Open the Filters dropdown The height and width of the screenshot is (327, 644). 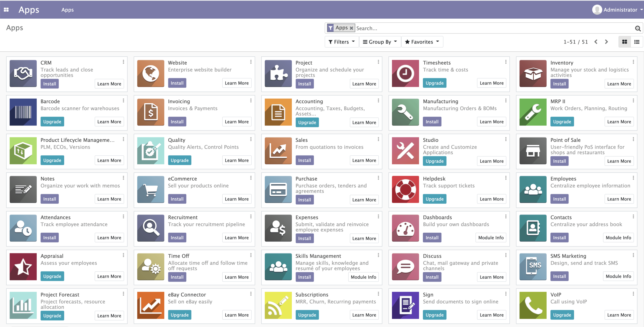point(342,42)
